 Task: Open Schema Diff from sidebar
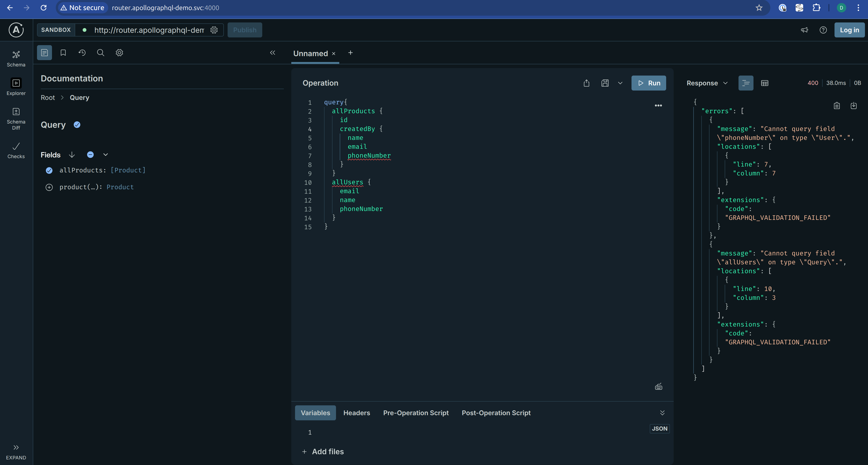[16, 119]
